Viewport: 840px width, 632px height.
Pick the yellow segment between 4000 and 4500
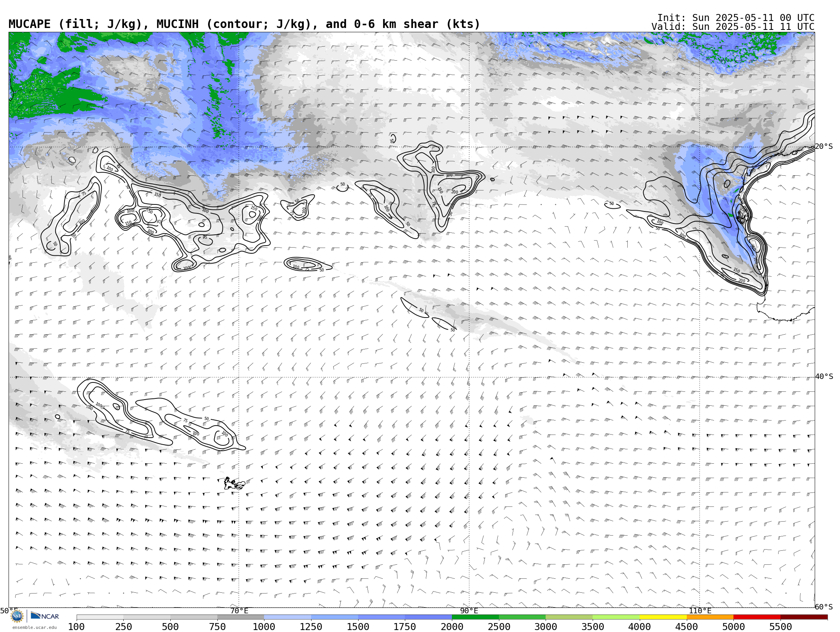[663, 617]
